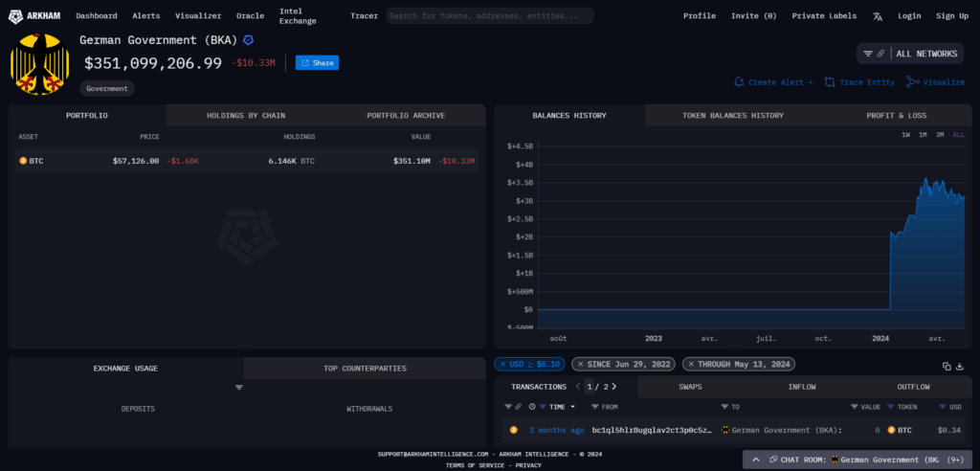Click the first filter icon in the transaction header

click(x=508, y=407)
